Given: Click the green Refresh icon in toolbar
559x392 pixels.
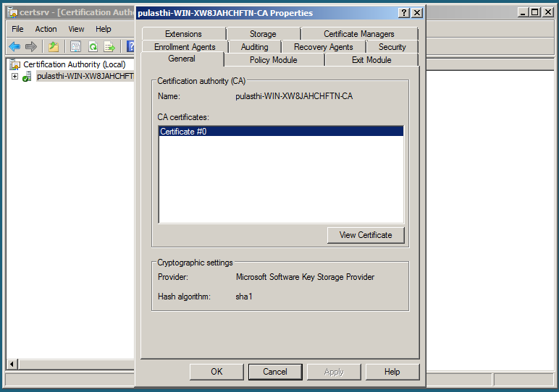Looking at the screenshot, I should point(93,46).
